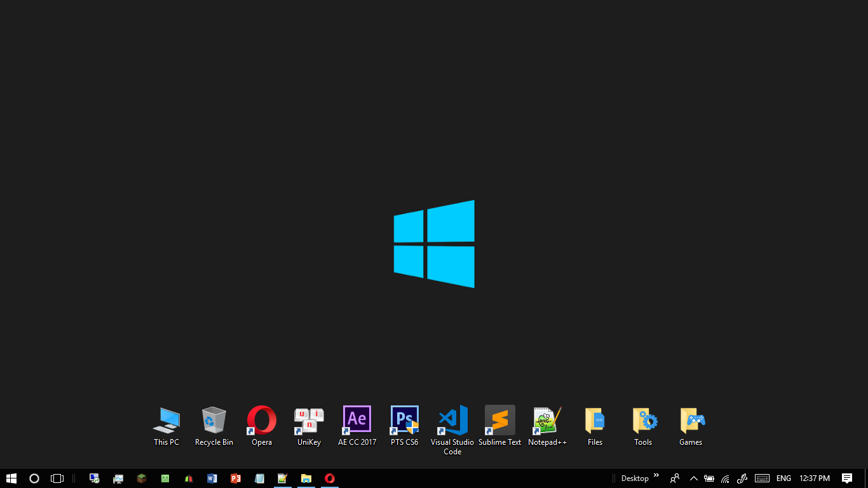Launch PowerPoint from the taskbar
The width and height of the screenshot is (868, 488).
point(236,478)
